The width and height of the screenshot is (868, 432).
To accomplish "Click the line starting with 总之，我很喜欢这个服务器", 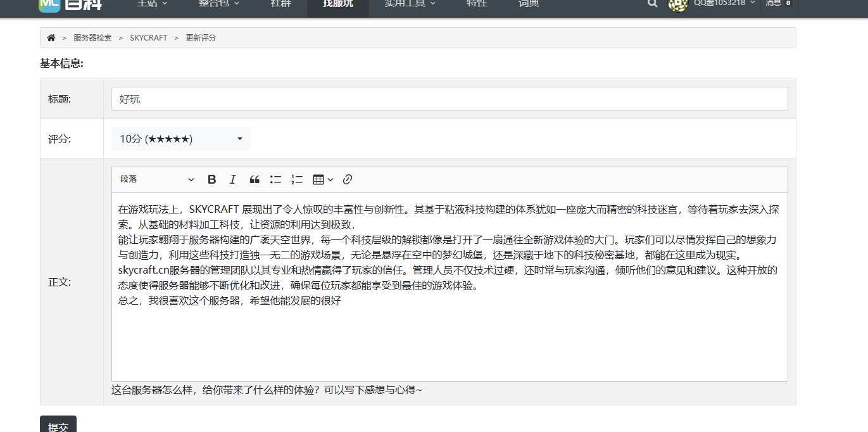I will (x=230, y=301).
